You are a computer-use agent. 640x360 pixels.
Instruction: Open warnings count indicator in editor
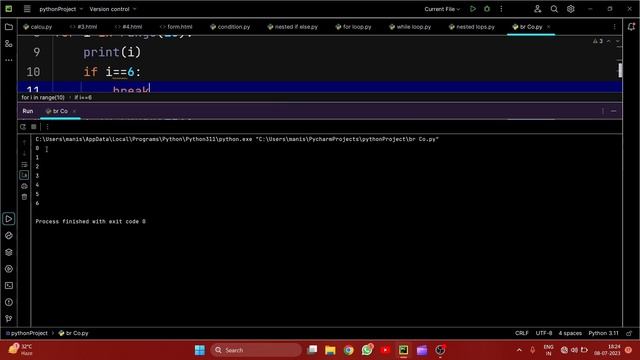598,41
